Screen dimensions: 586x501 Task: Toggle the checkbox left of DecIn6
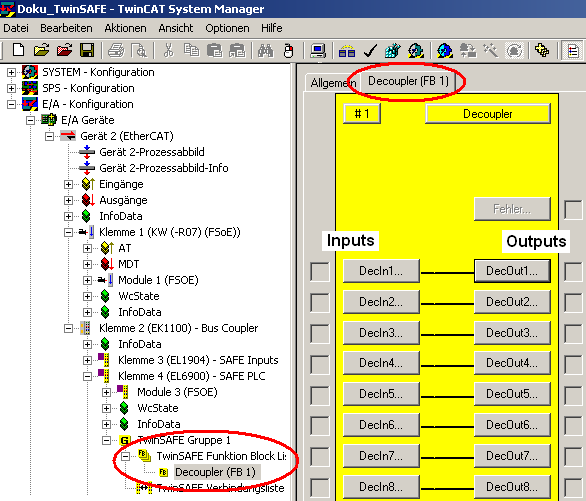tap(320, 427)
